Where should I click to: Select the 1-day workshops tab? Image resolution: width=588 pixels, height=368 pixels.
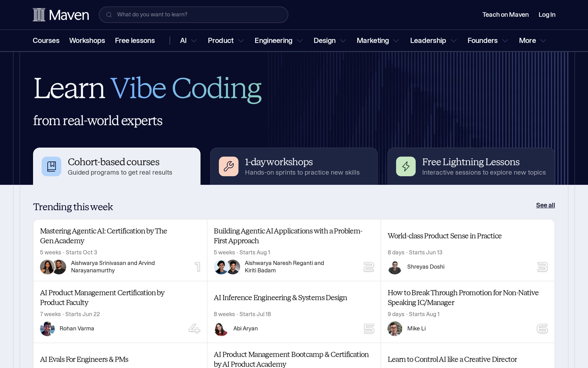pyautogui.click(x=294, y=166)
